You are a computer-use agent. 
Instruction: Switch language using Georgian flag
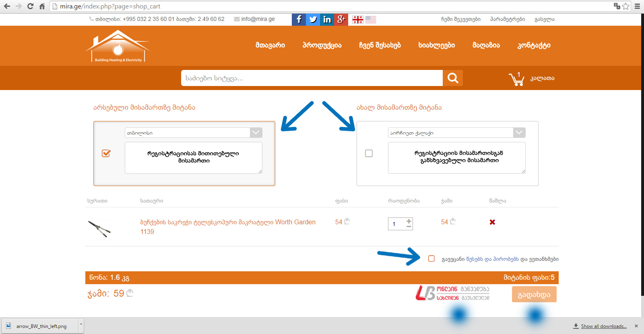coord(357,20)
